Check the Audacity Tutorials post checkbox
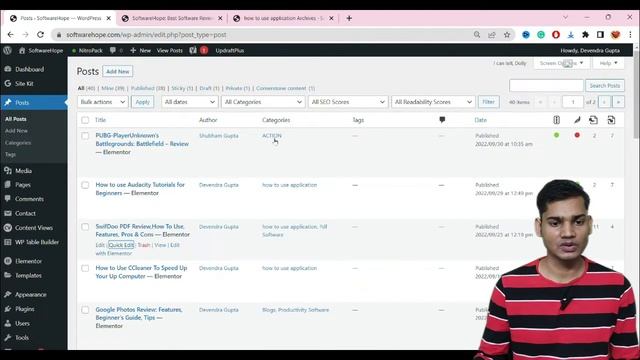Image resolution: width=640 pixels, height=360 pixels. pos(85,185)
